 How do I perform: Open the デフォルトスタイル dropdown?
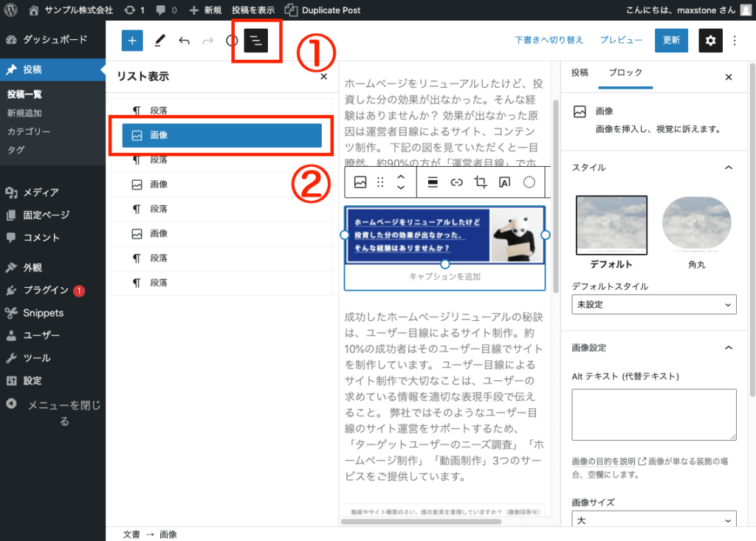653,304
